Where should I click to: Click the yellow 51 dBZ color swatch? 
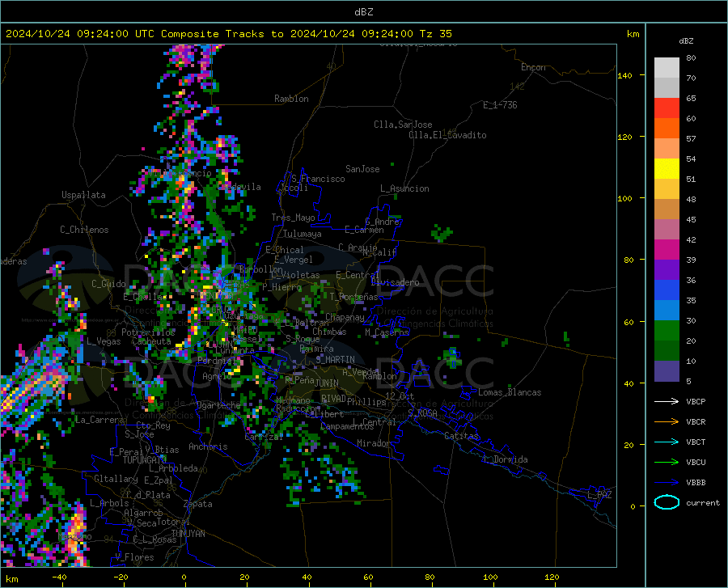[x=667, y=169]
